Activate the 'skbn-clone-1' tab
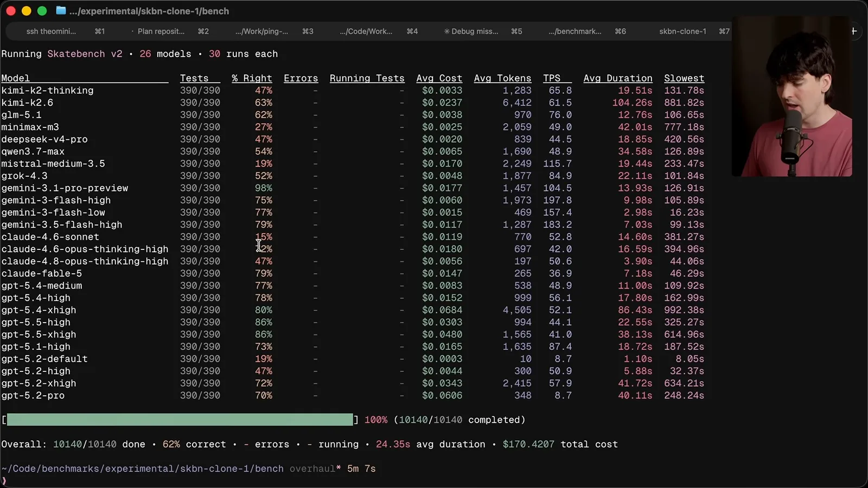This screenshot has width=868, height=488. point(682,31)
